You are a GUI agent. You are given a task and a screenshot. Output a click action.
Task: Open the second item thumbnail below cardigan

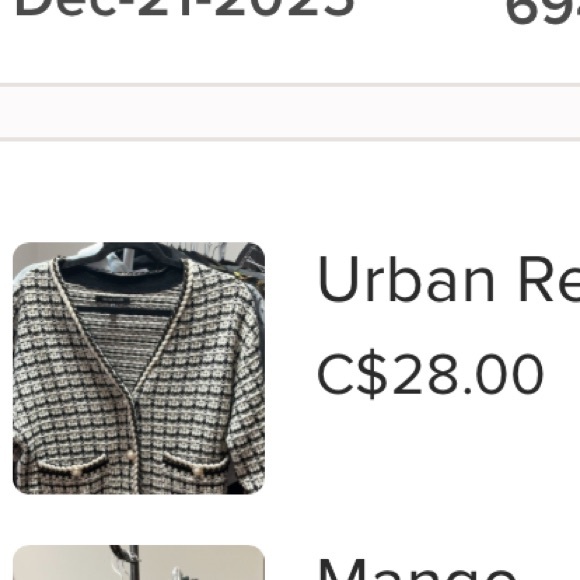[x=139, y=563]
